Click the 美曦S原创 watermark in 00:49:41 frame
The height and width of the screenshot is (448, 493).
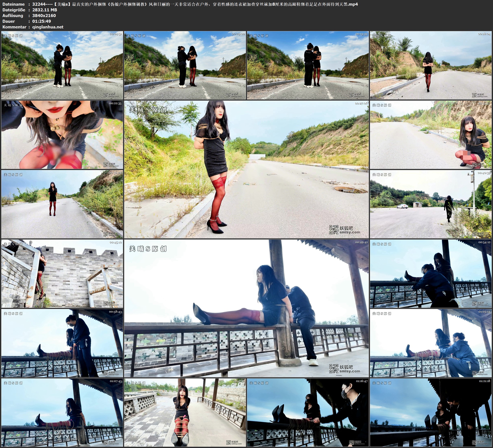tap(148, 249)
